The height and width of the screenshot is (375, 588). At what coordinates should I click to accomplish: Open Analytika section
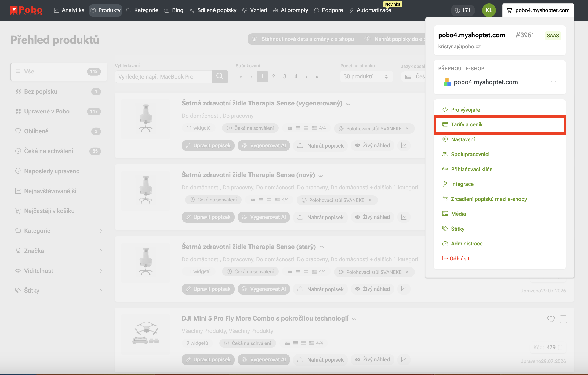(x=69, y=10)
